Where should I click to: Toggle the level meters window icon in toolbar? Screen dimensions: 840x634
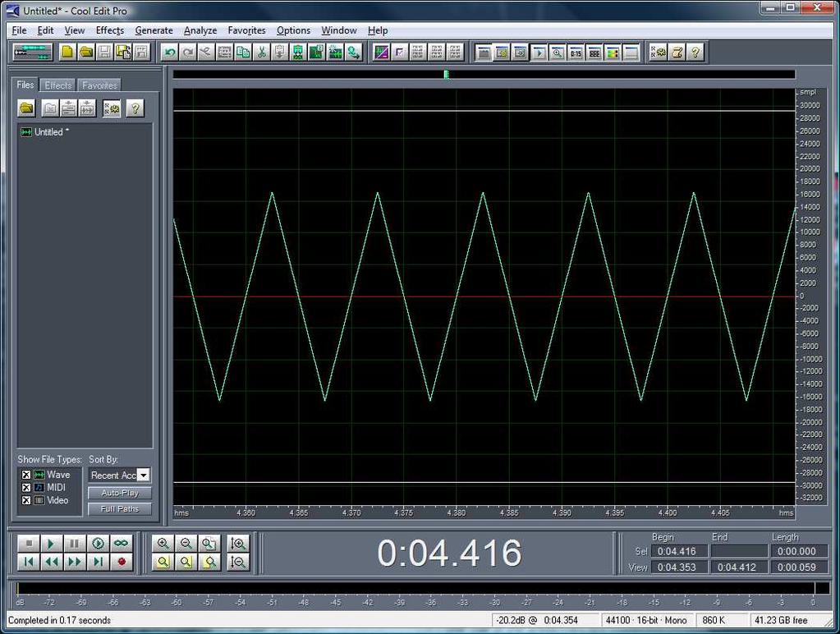[x=613, y=53]
